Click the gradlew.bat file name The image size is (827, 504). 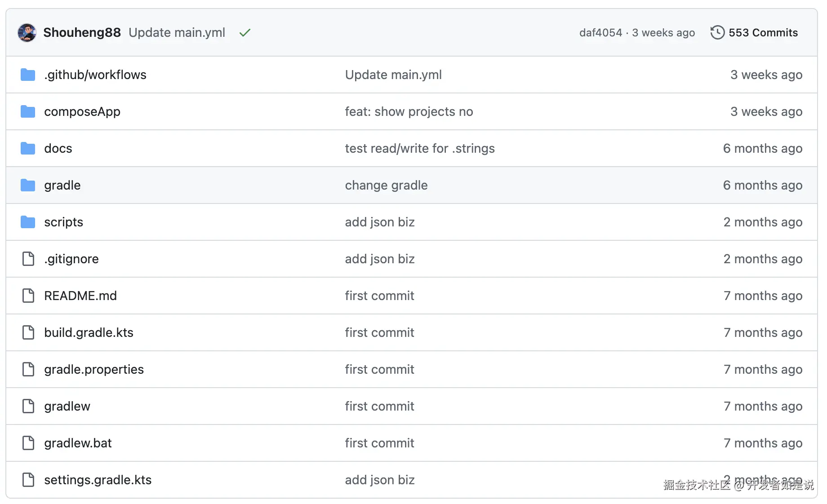pos(77,443)
